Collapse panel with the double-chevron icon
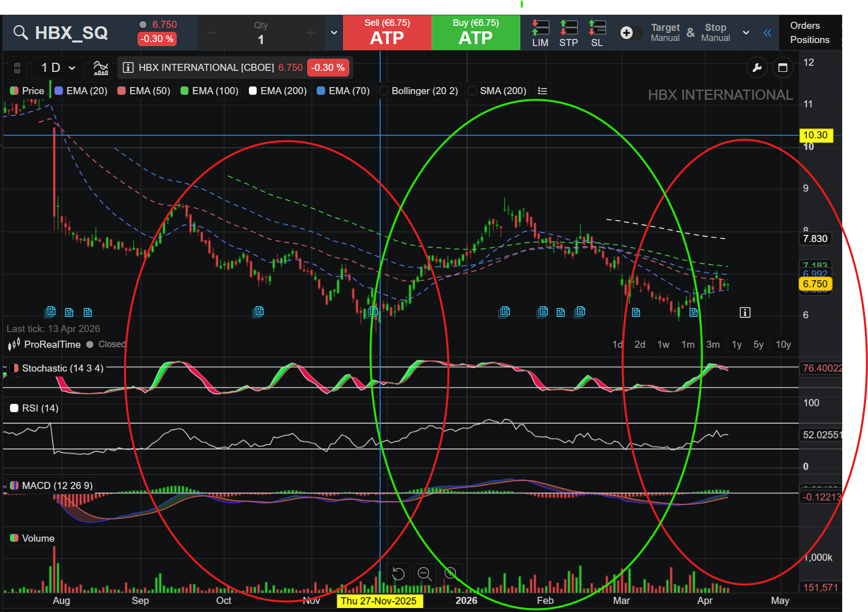The height and width of the screenshot is (612, 868). 767,33
